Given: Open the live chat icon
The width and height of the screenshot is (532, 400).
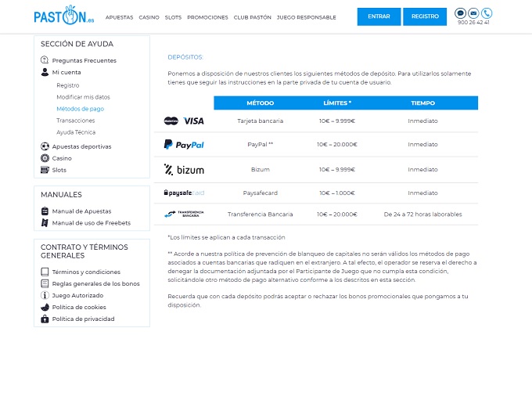Looking at the screenshot, I should (460, 13).
